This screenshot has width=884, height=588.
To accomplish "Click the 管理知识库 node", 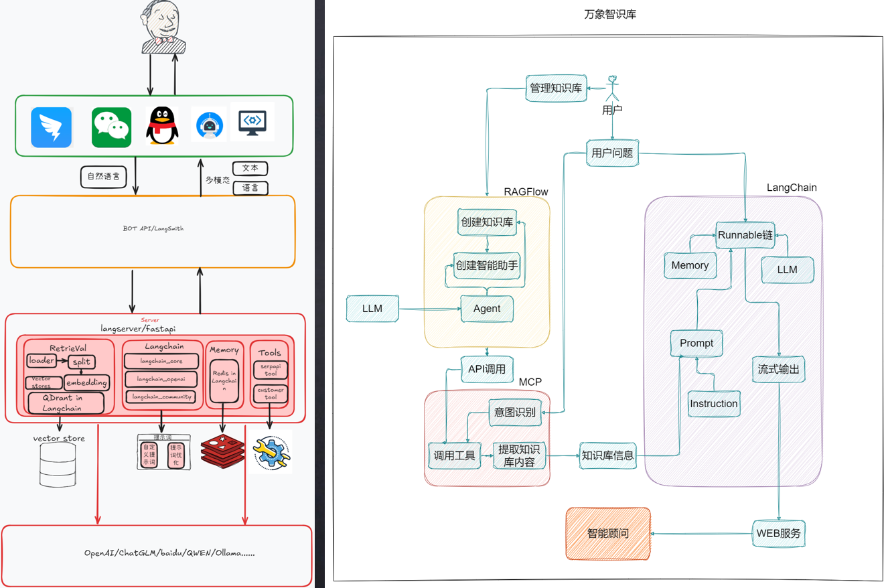I will click(556, 87).
